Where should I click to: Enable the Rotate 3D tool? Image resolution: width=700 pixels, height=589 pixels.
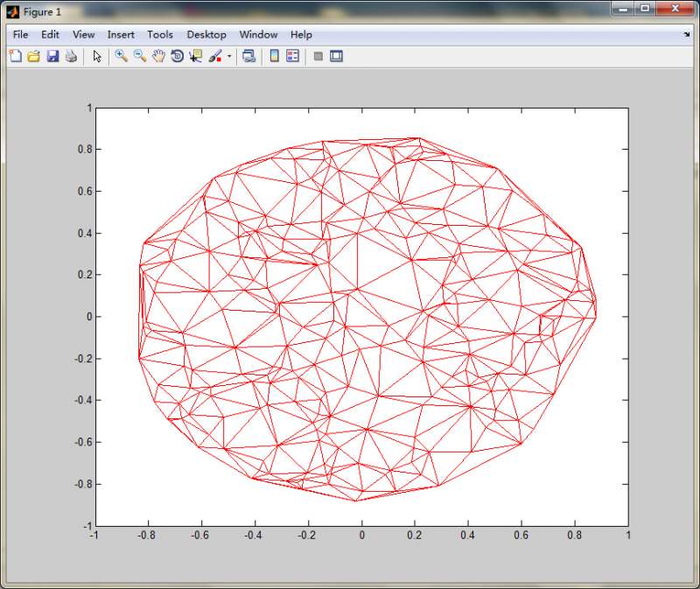click(x=178, y=56)
